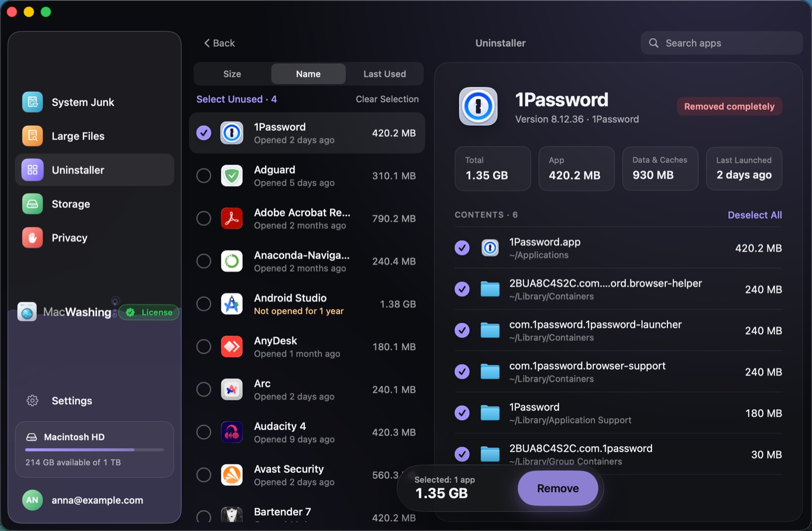812x531 pixels.
Task: Focus the Search apps field
Action: pyautogui.click(x=721, y=43)
